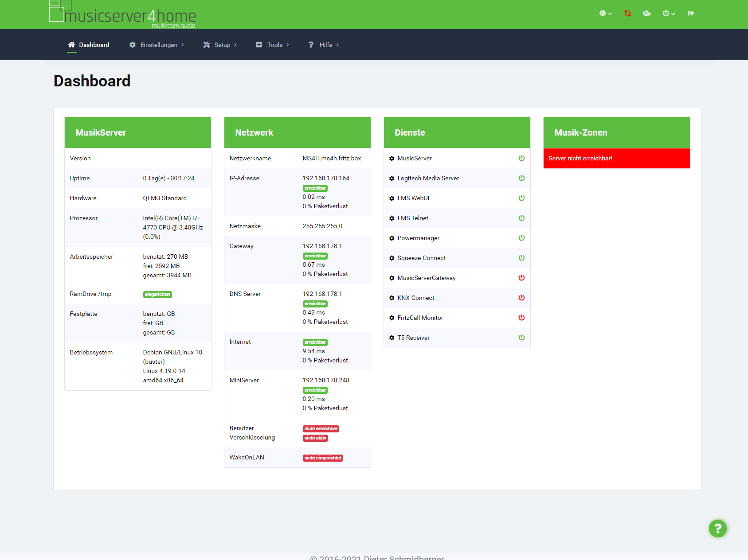
Task: Click the red sync icon in header
Action: point(627,13)
